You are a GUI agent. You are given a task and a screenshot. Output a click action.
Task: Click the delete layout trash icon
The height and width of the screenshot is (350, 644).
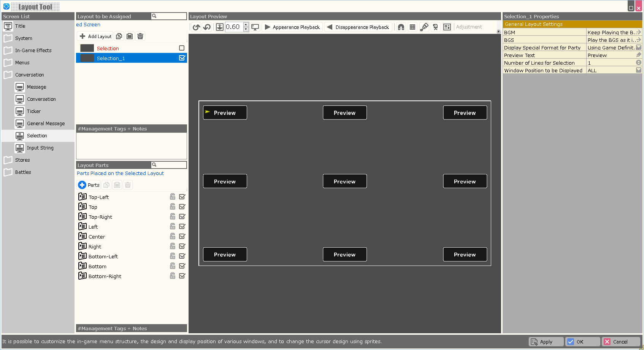pos(140,36)
